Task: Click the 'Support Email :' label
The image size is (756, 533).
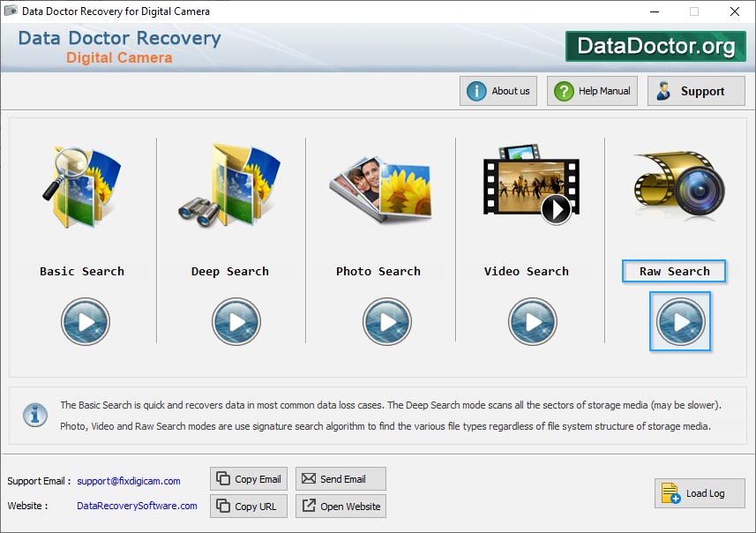Action: pyautogui.click(x=39, y=481)
